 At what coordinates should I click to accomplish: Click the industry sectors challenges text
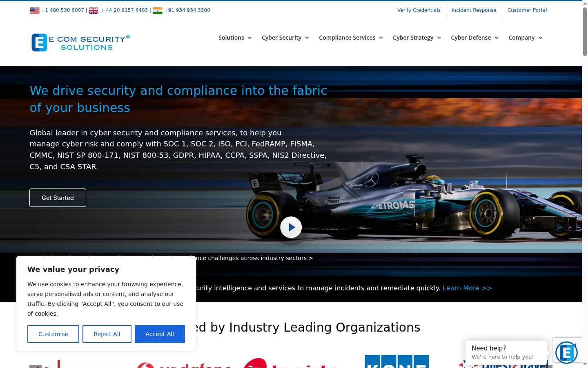tap(254, 258)
